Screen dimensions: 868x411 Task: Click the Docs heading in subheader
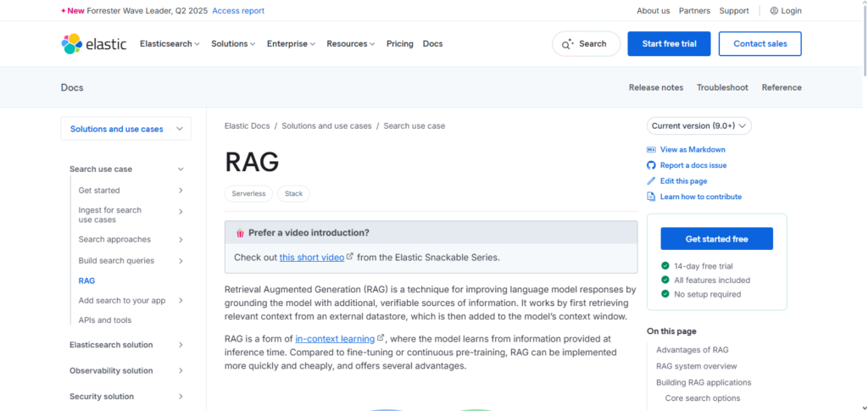pos(72,87)
